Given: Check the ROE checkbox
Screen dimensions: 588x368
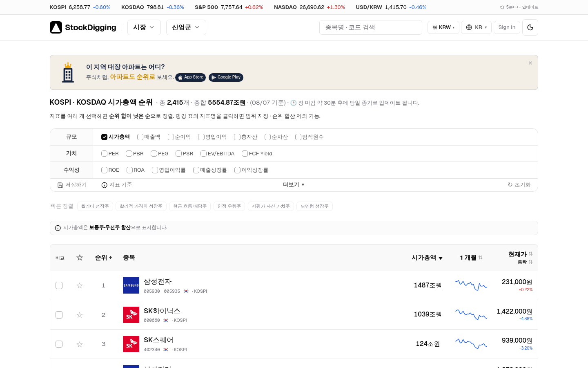Looking at the screenshot, I should pyautogui.click(x=104, y=170).
